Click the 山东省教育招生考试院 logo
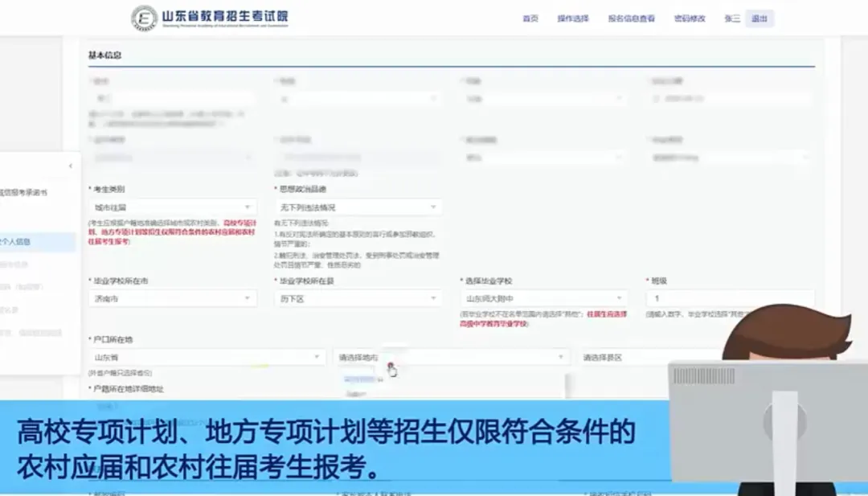Image resolution: width=868 pixels, height=496 pixels. (x=210, y=18)
